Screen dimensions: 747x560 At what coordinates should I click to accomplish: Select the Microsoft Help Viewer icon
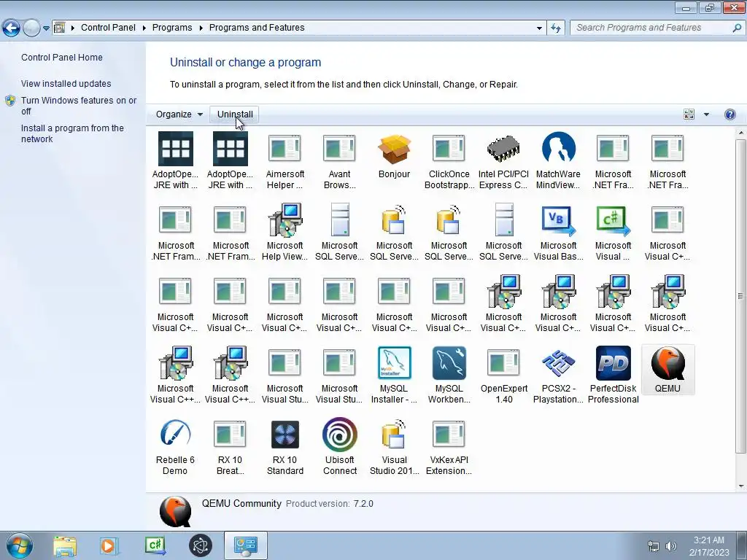285,220
